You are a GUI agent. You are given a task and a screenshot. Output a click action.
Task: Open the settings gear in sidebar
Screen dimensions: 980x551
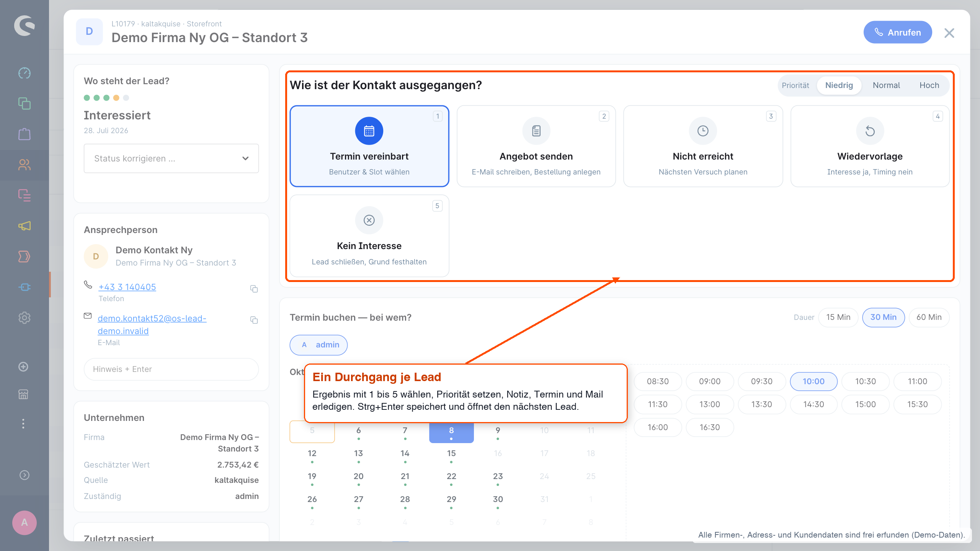click(24, 318)
